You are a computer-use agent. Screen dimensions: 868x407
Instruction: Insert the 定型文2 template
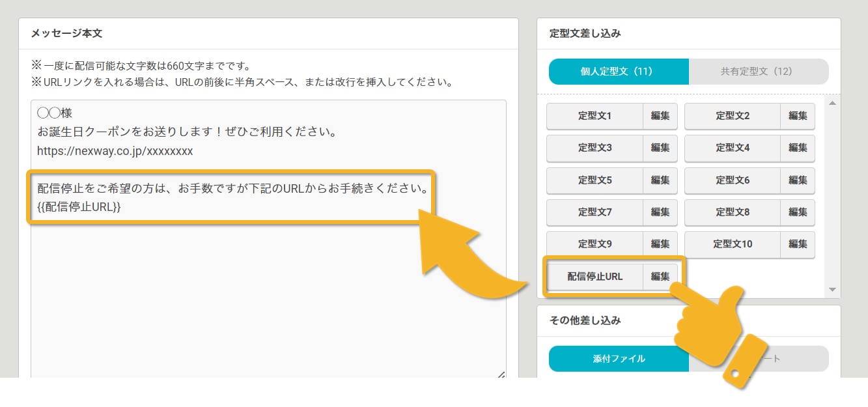coord(733,117)
